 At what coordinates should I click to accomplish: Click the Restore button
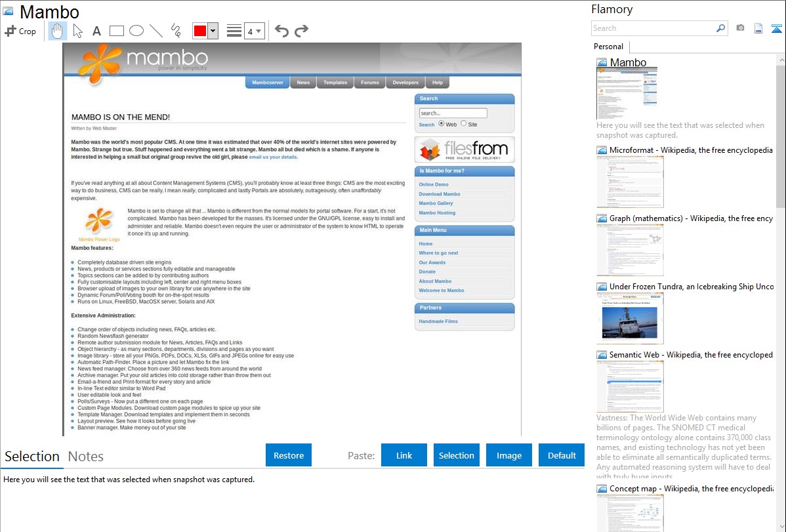pos(289,455)
